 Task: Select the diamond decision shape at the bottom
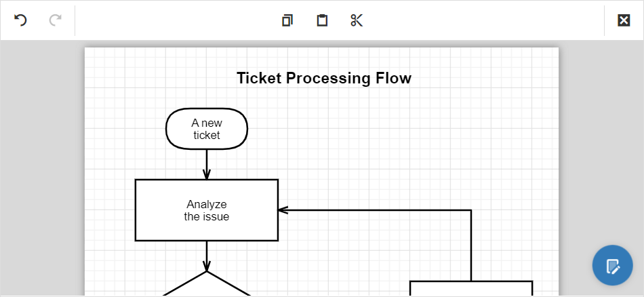207,288
